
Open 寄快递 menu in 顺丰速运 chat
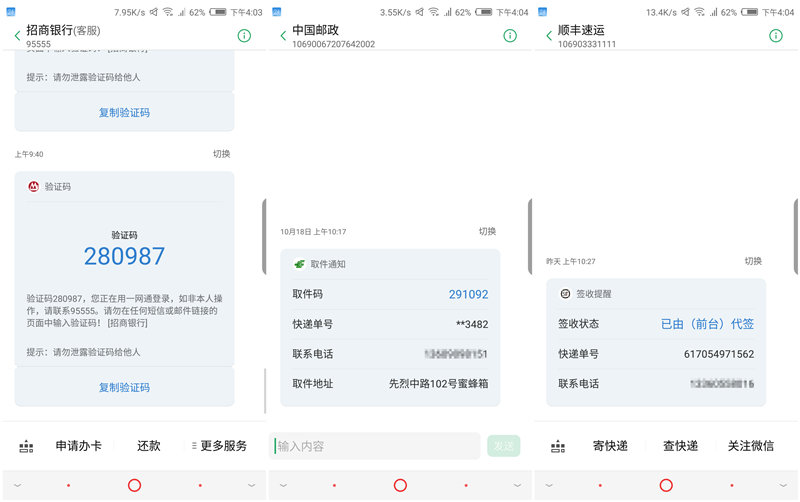point(610,446)
